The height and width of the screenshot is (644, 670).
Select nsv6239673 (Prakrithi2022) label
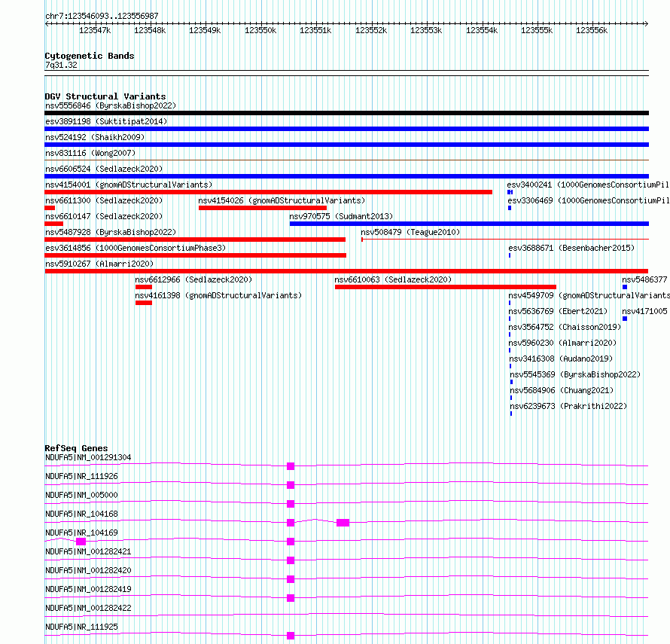point(568,406)
